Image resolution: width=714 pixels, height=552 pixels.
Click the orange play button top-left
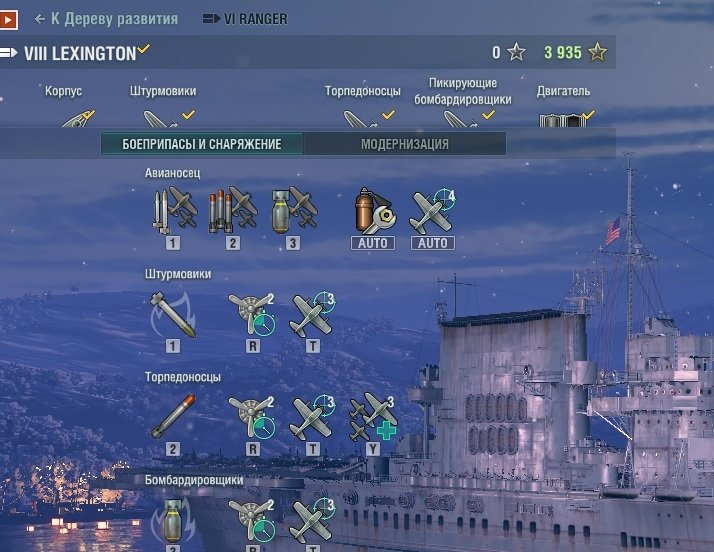point(8,20)
